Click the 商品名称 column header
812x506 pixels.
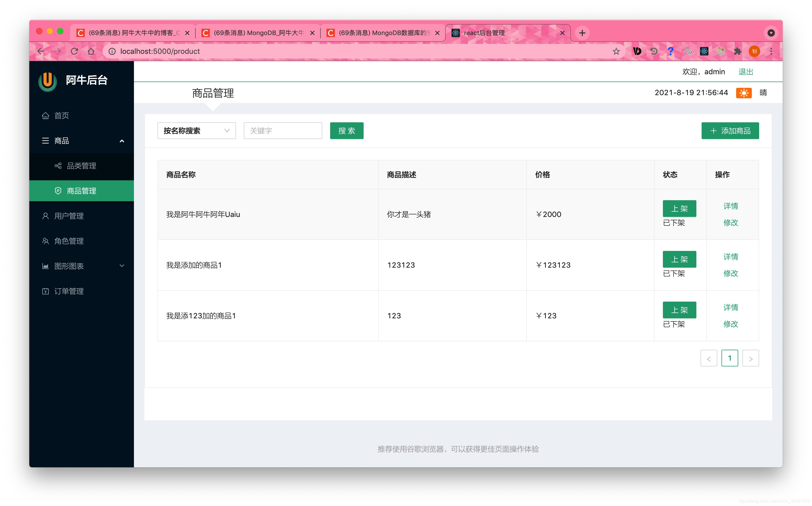268,175
